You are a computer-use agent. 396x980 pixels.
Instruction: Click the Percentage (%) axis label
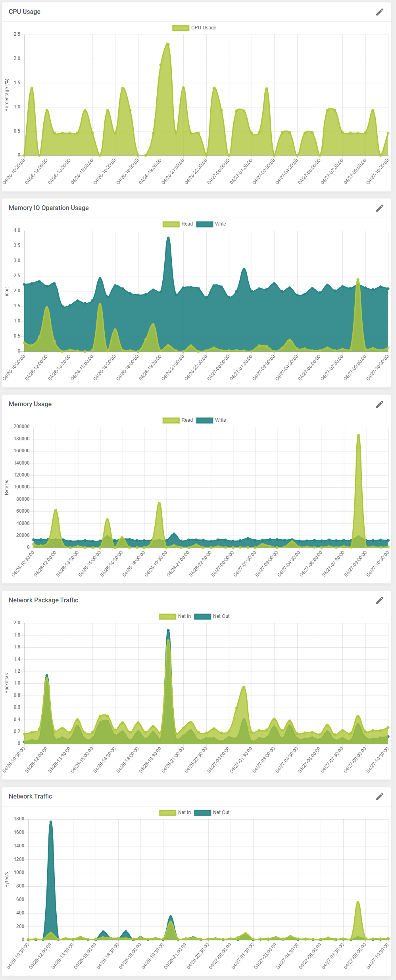coord(7,95)
